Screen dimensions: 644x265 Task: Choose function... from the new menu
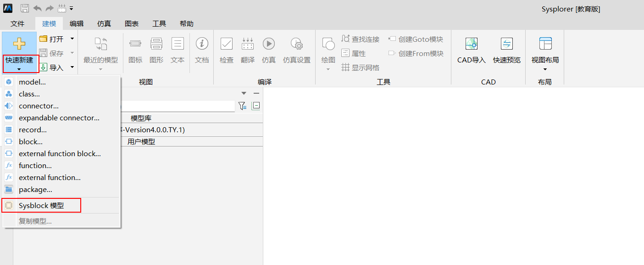[61, 165]
